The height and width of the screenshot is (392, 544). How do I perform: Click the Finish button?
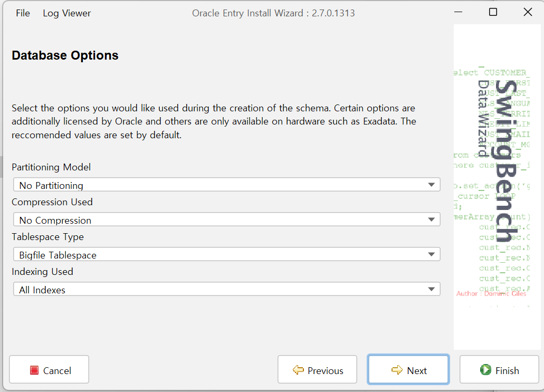coord(499,369)
